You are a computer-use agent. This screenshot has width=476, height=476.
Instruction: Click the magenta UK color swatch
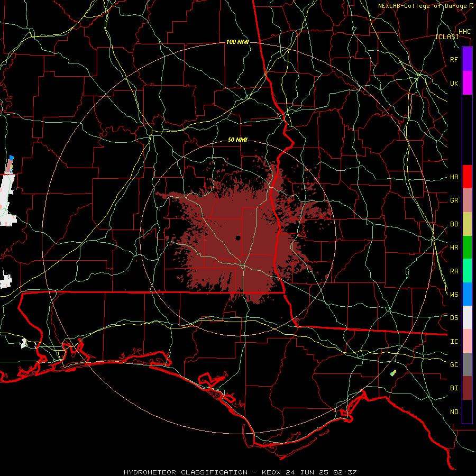[x=467, y=83]
